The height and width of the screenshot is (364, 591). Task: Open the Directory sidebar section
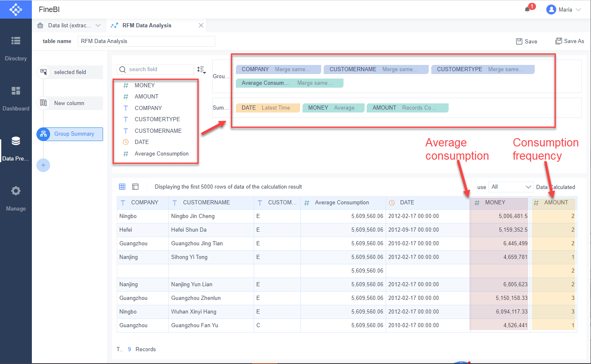[16, 48]
